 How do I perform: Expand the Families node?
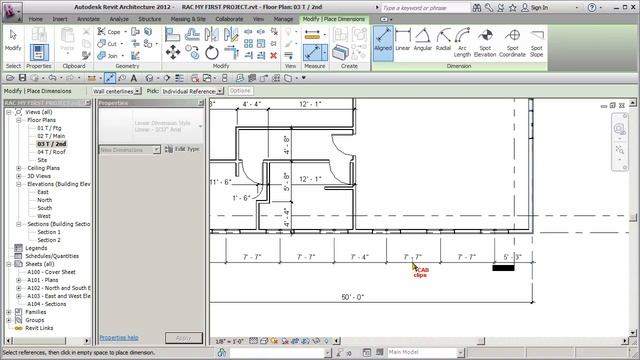(9, 312)
